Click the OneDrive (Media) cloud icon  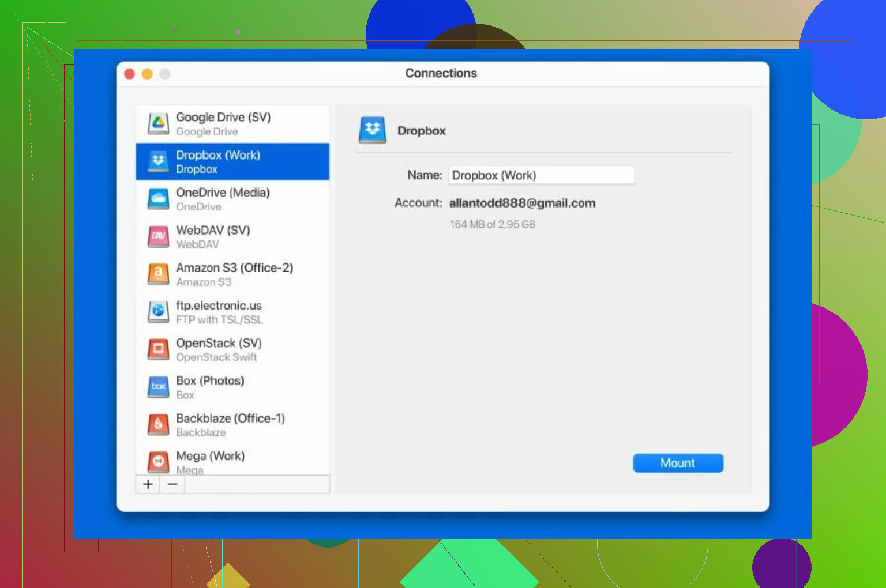click(x=158, y=199)
